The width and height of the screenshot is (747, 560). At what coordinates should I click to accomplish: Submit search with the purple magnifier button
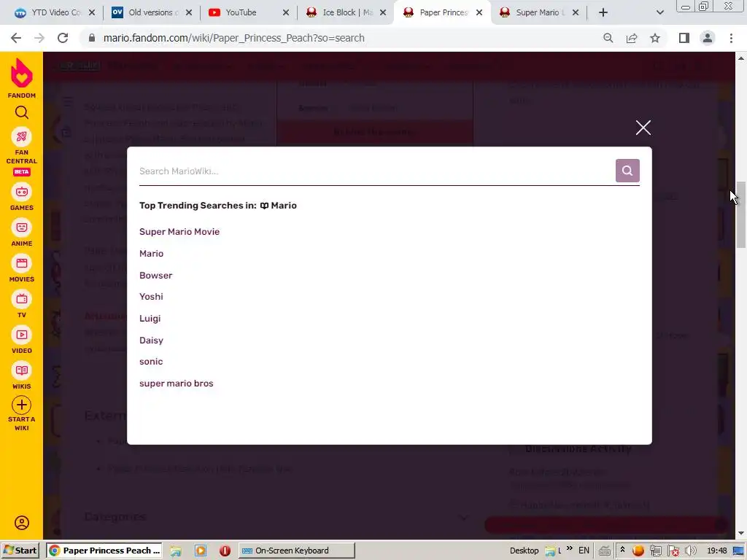[x=627, y=171]
